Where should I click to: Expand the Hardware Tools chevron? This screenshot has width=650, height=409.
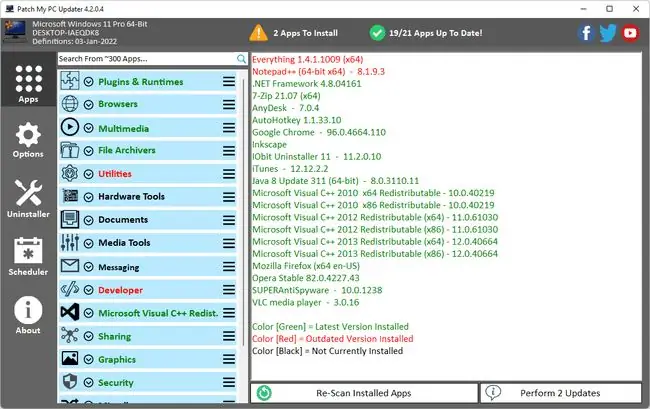pyautogui.click(x=88, y=197)
